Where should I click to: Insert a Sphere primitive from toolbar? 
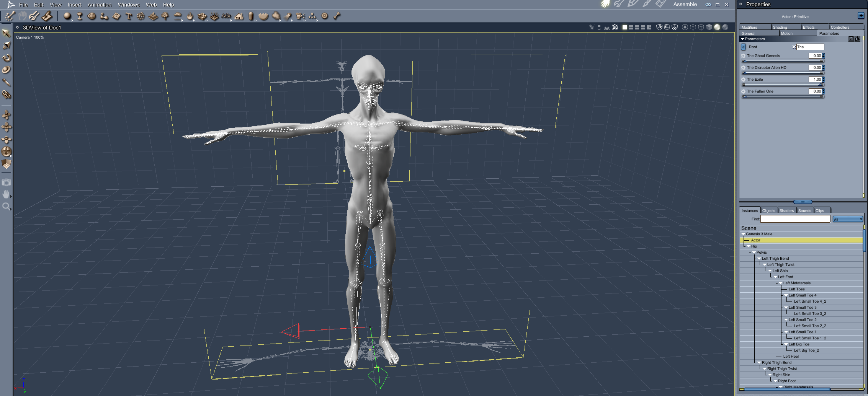[x=67, y=16]
